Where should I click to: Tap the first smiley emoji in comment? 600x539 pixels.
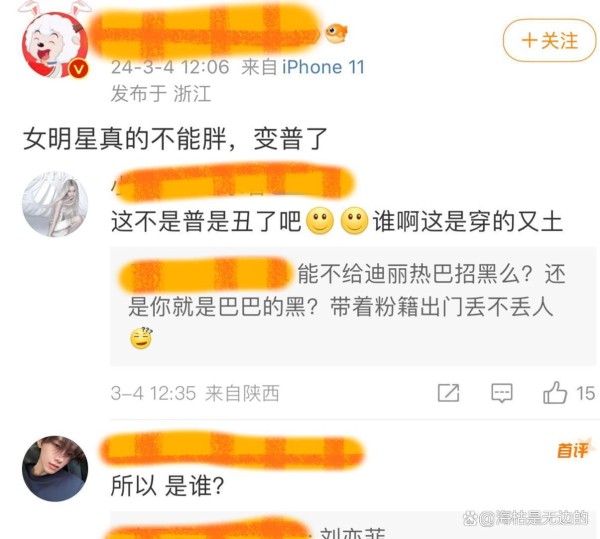320,221
